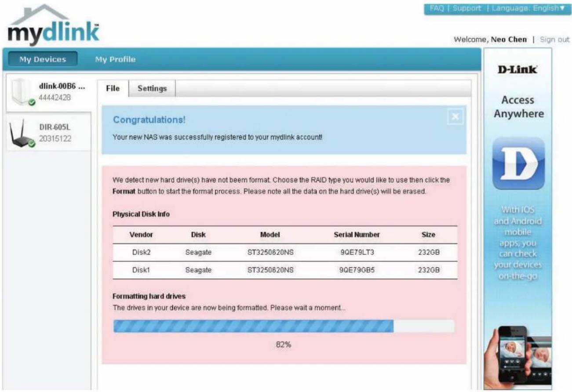Select the DIR-605L router icon
572x392 pixels.
(x=22, y=134)
